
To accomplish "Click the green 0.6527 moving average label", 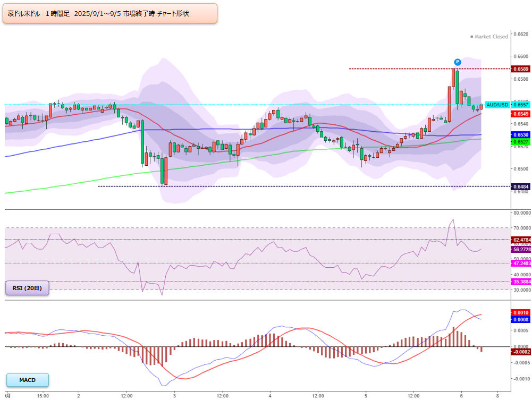I will [520, 142].
